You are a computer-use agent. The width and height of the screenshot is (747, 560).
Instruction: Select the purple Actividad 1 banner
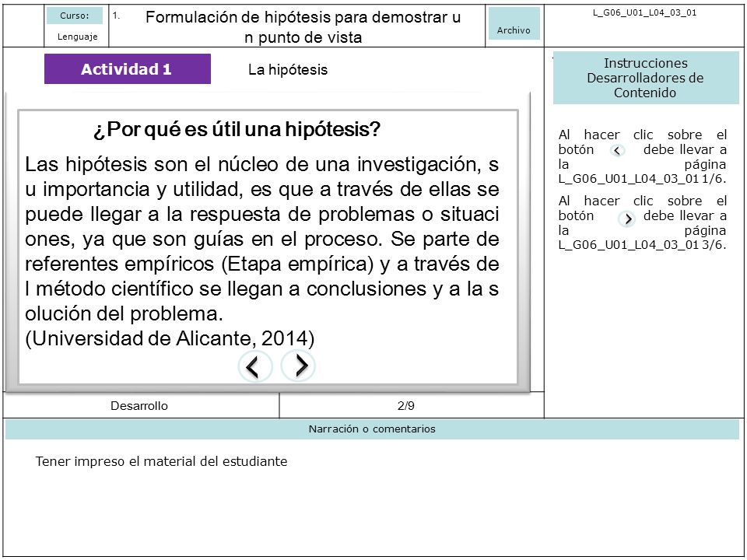click(x=127, y=69)
